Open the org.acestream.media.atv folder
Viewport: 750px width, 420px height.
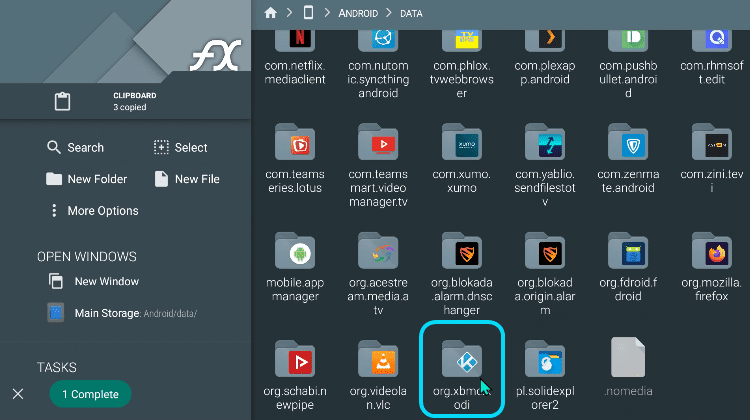[378, 274]
